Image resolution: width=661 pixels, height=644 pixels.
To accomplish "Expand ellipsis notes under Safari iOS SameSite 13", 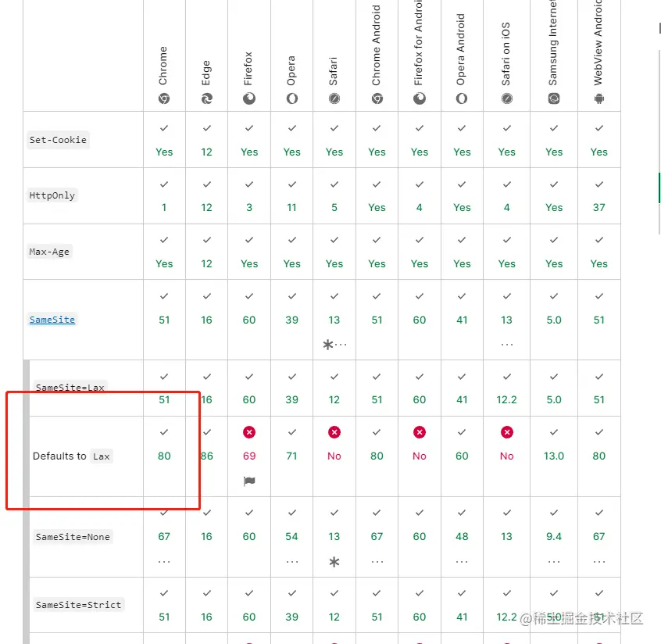I will 507,345.
